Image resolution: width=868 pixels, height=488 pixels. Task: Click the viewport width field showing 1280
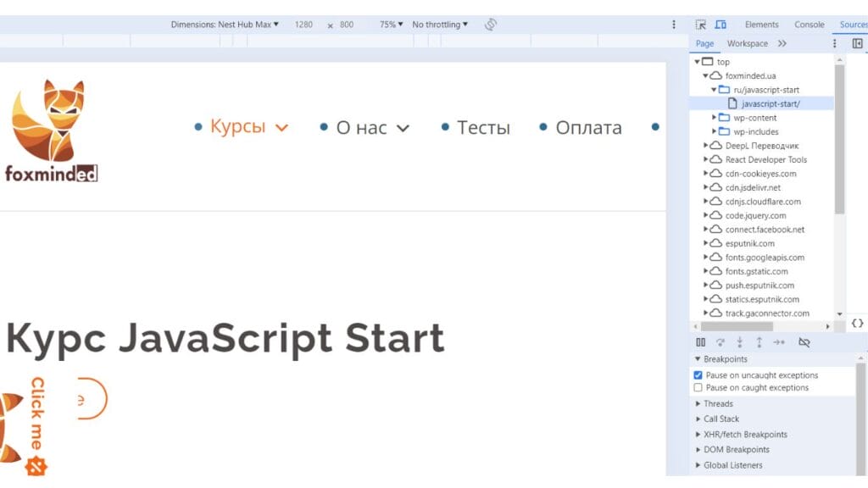[x=303, y=25]
